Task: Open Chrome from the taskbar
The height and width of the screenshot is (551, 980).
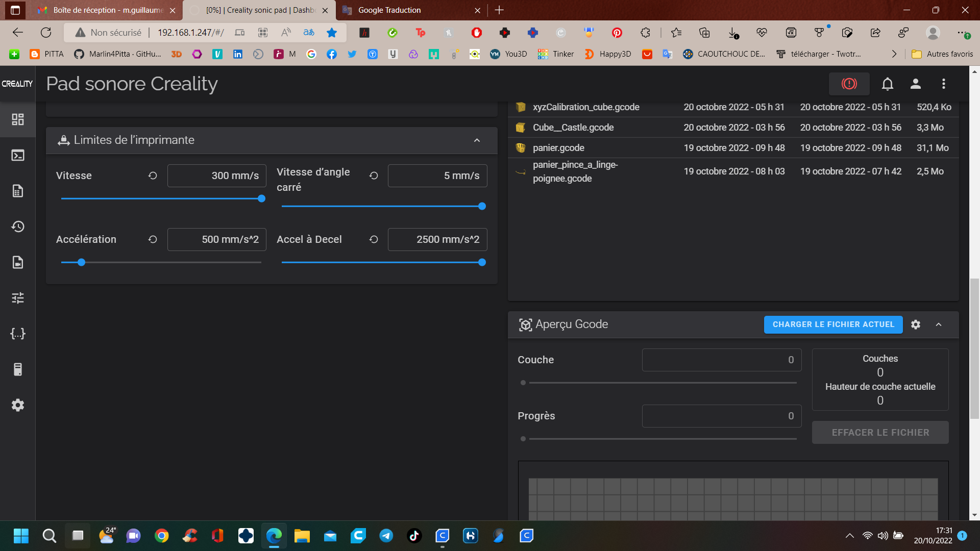Action: [162, 536]
